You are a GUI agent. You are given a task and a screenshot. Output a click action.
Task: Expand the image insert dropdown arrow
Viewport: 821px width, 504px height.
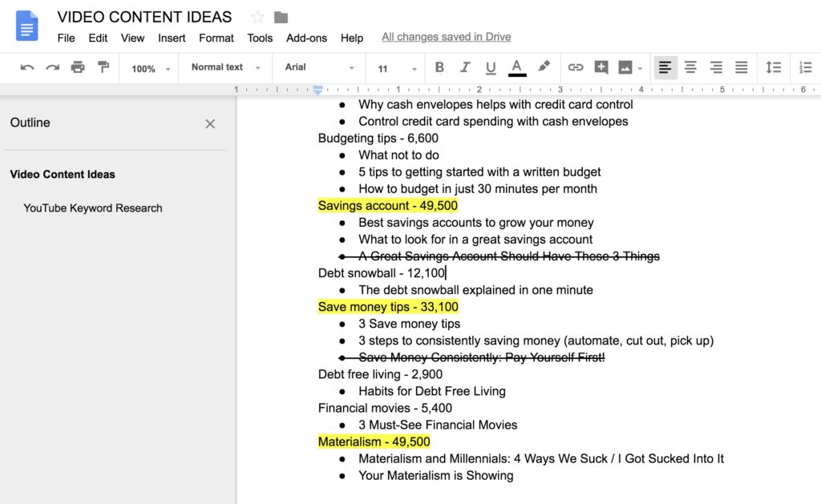pyautogui.click(x=640, y=69)
